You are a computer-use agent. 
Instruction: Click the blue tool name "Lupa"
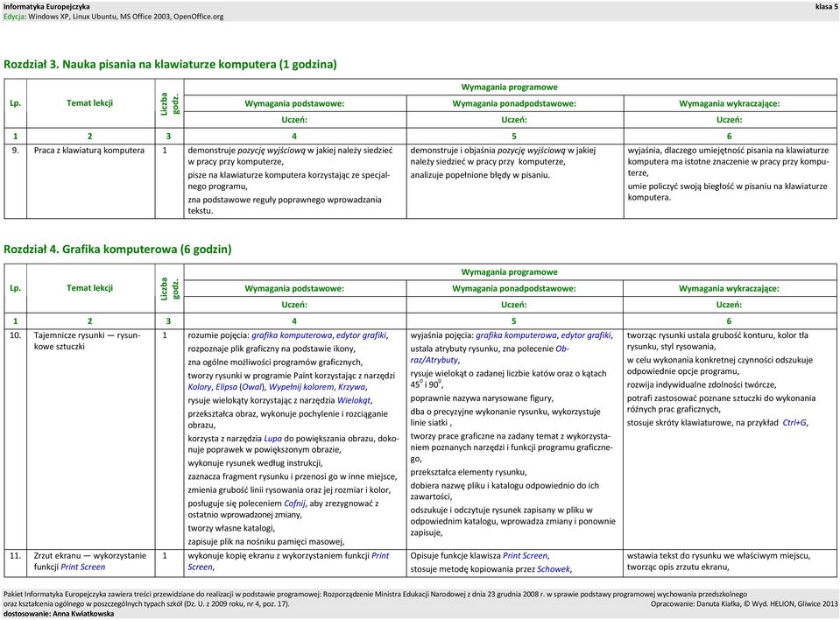272,439
